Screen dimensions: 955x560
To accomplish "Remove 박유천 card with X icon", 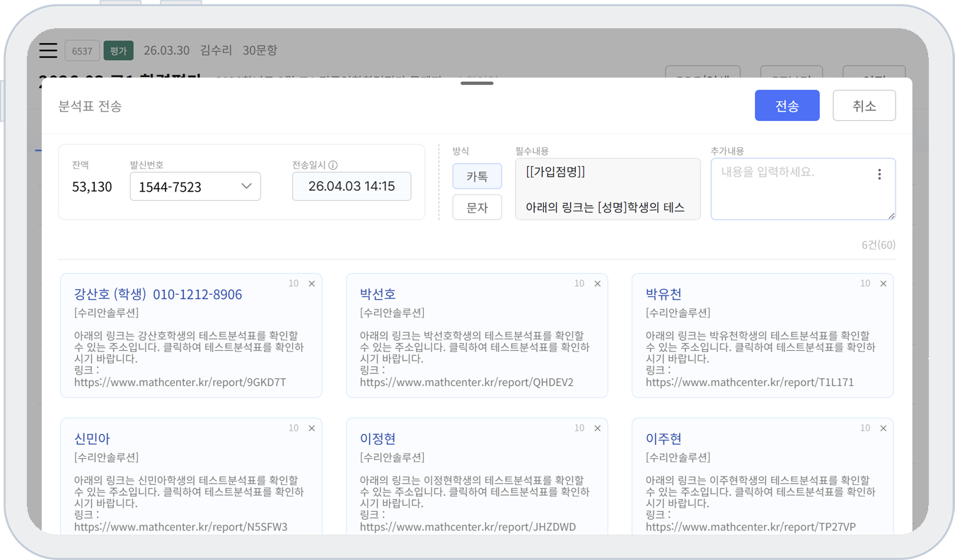I will pyautogui.click(x=883, y=284).
